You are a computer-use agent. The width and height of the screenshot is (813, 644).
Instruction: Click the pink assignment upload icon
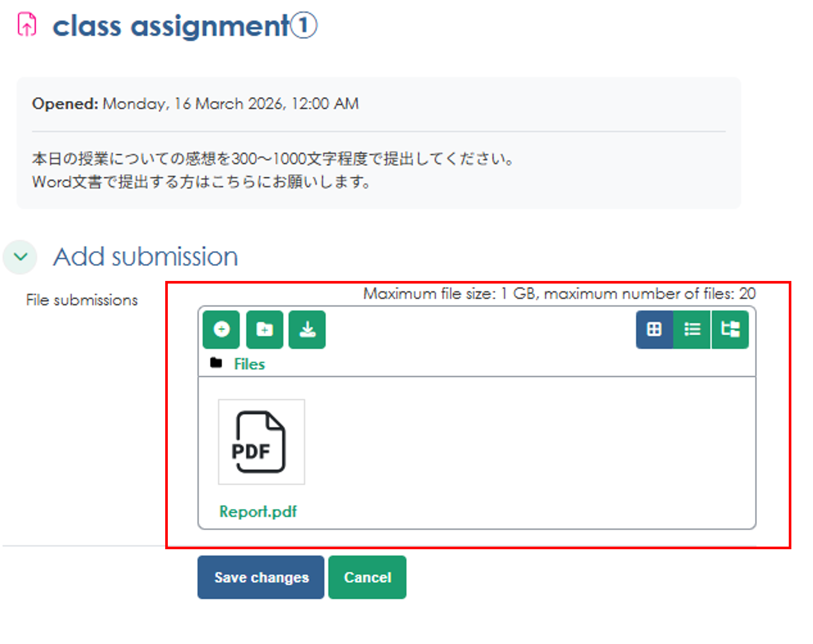point(27,25)
